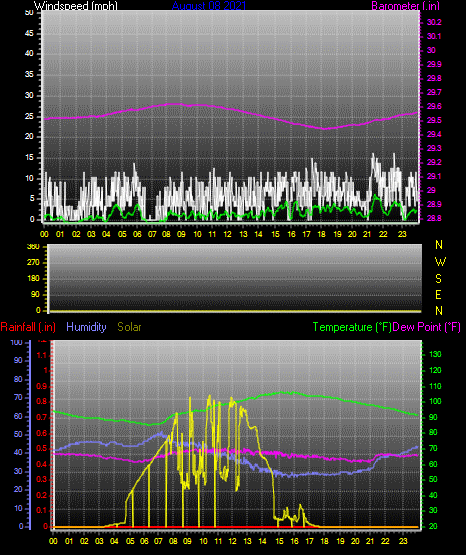Click the W compass direction label

point(440,262)
